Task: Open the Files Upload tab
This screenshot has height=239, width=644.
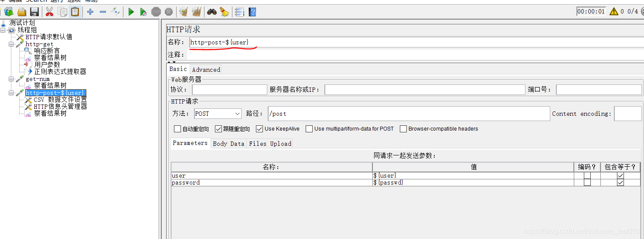Action: (x=270, y=144)
